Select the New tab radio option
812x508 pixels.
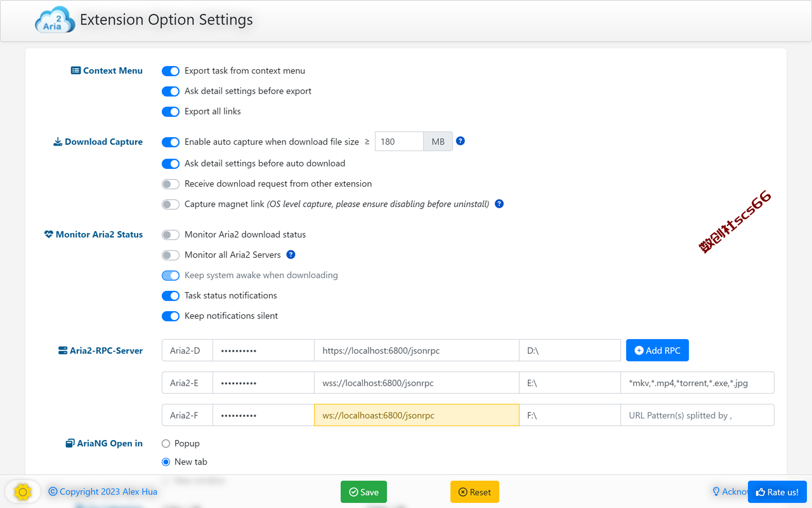[x=166, y=462]
